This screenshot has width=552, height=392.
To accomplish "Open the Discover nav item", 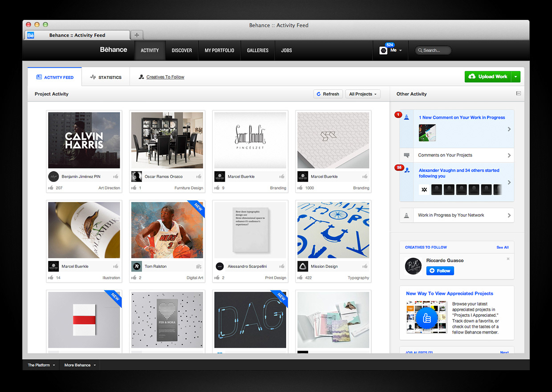I will click(182, 50).
